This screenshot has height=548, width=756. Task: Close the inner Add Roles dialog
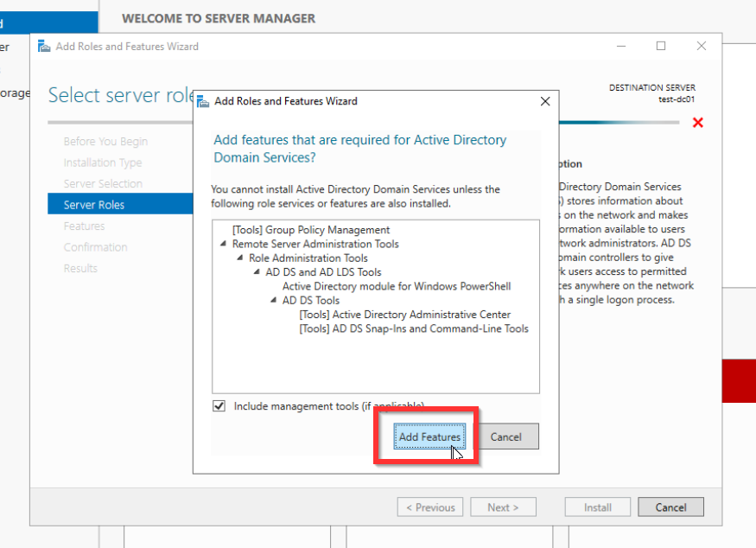[545, 101]
